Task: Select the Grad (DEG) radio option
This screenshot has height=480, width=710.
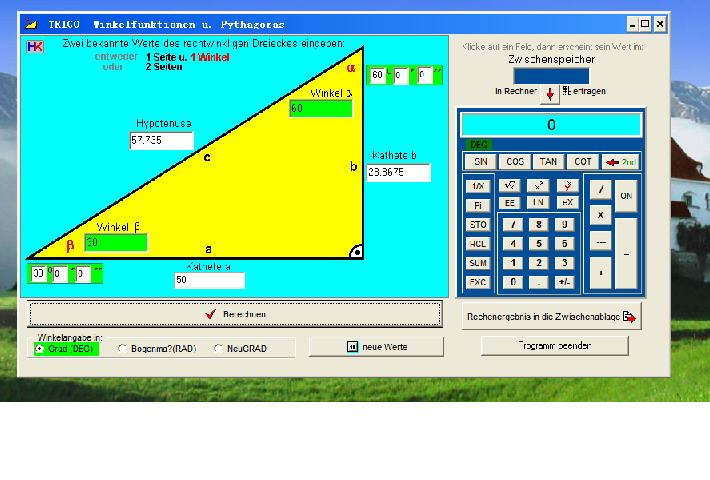Action: pyautogui.click(x=67, y=349)
